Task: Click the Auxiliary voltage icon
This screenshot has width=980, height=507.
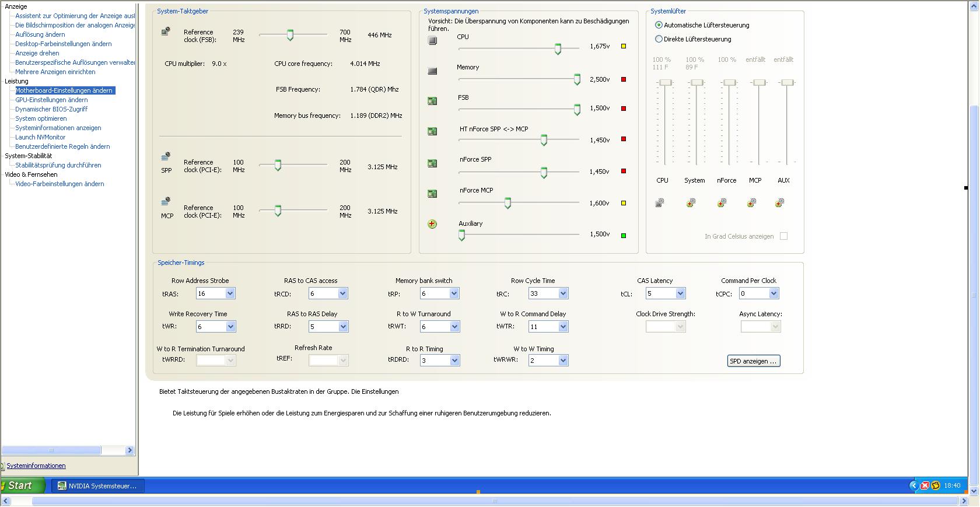Action: tap(432, 224)
